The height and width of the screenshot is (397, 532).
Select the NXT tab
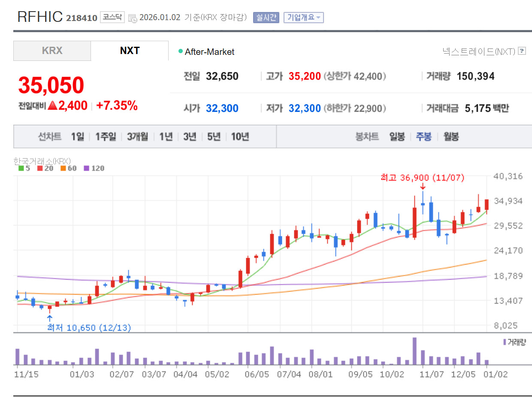pyautogui.click(x=130, y=51)
